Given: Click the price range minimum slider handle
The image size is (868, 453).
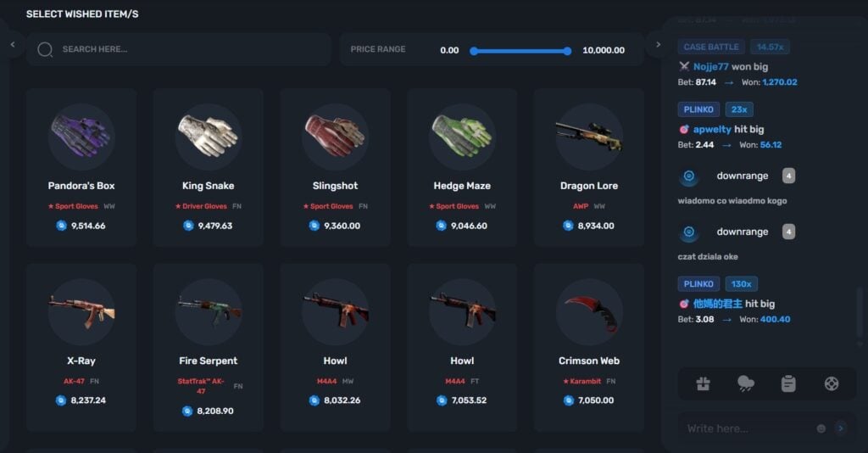Looking at the screenshot, I should (473, 51).
